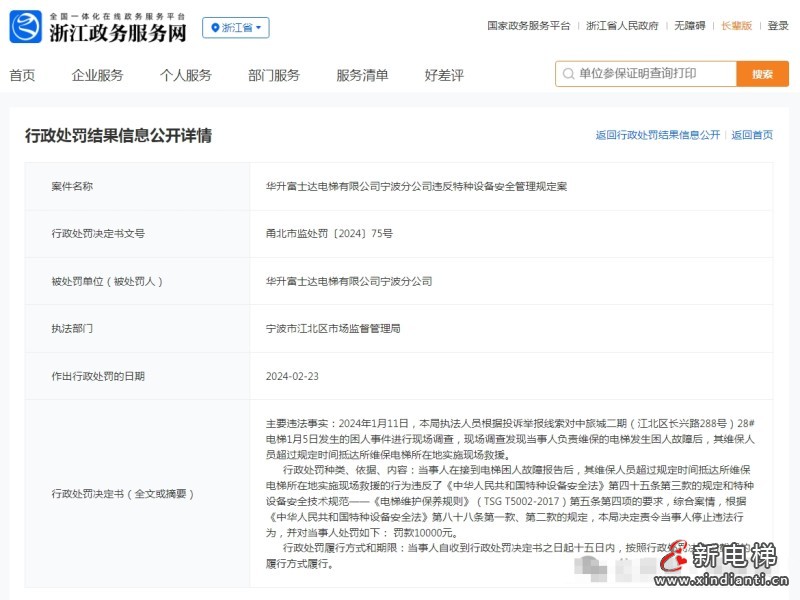
Task: Open the 浙江省 region dropdown
Action: point(237,27)
